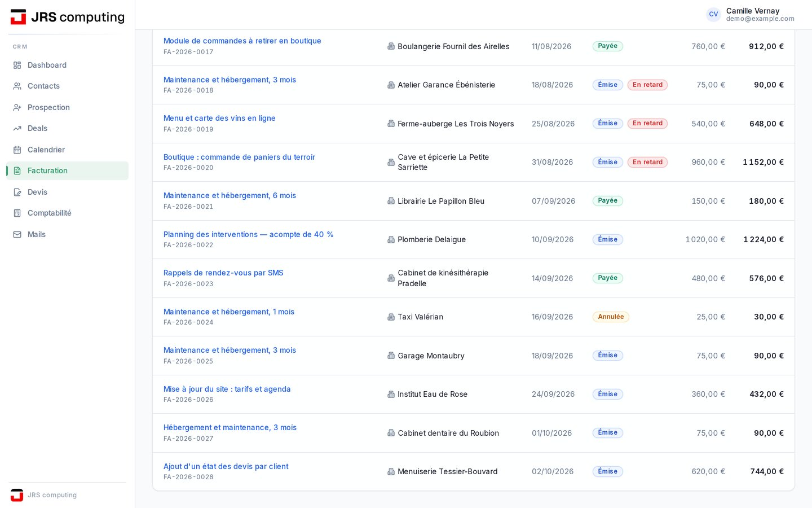Click the date 14/09/2026

click(552, 278)
